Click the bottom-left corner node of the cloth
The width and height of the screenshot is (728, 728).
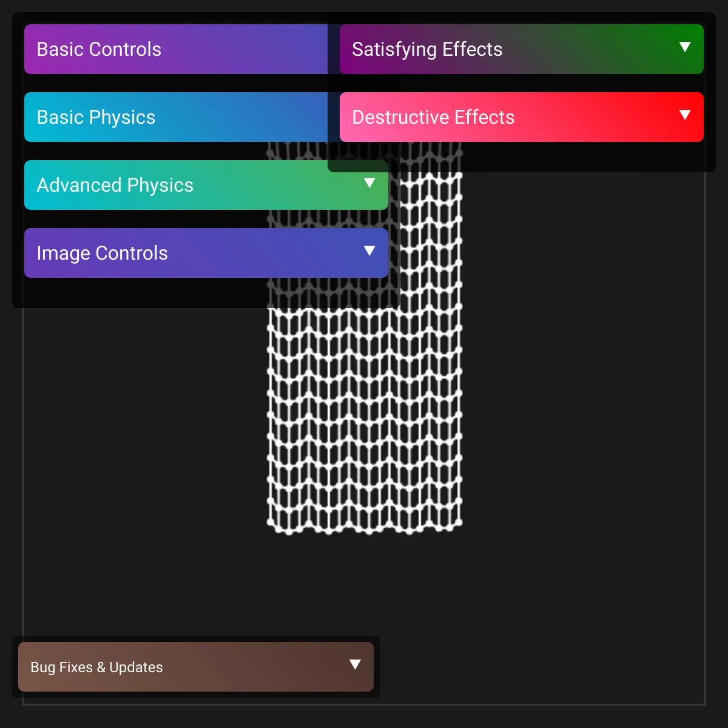[x=271, y=522]
